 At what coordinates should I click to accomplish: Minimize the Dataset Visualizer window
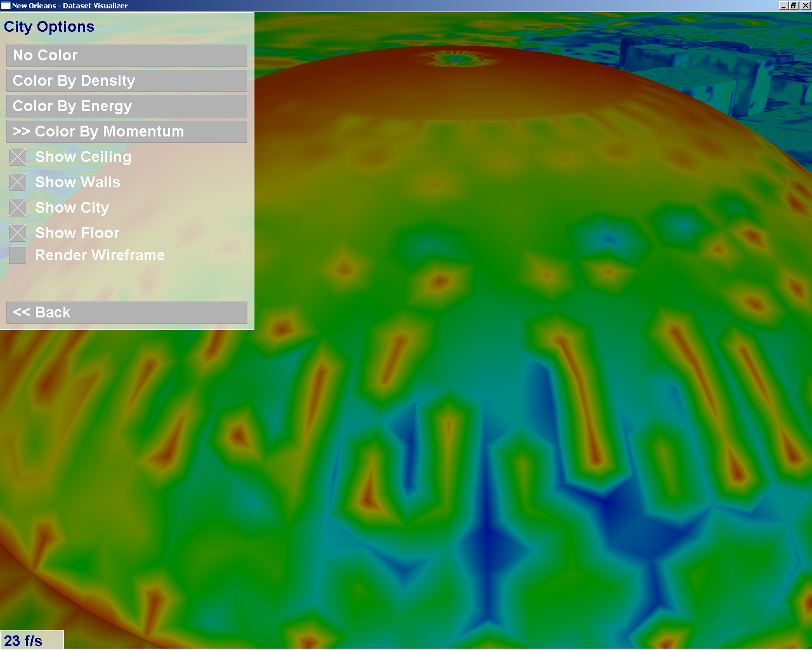click(783, 6)
